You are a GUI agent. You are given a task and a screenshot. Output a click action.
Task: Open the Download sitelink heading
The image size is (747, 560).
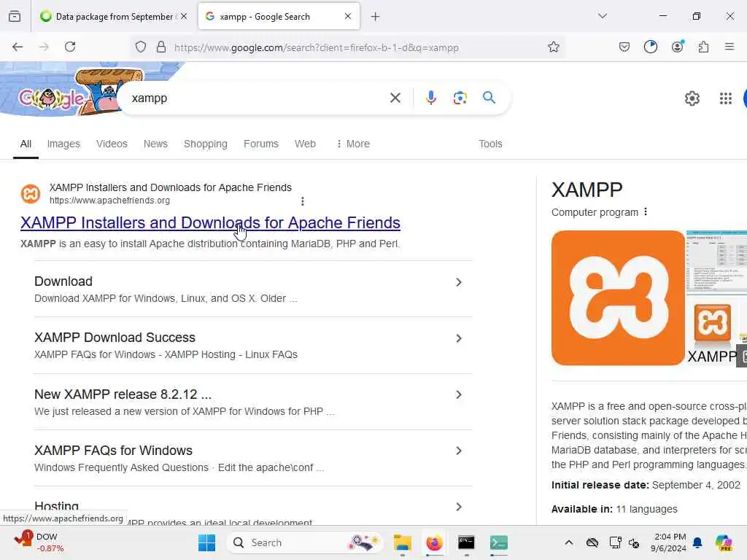click(x=63, y=281)
